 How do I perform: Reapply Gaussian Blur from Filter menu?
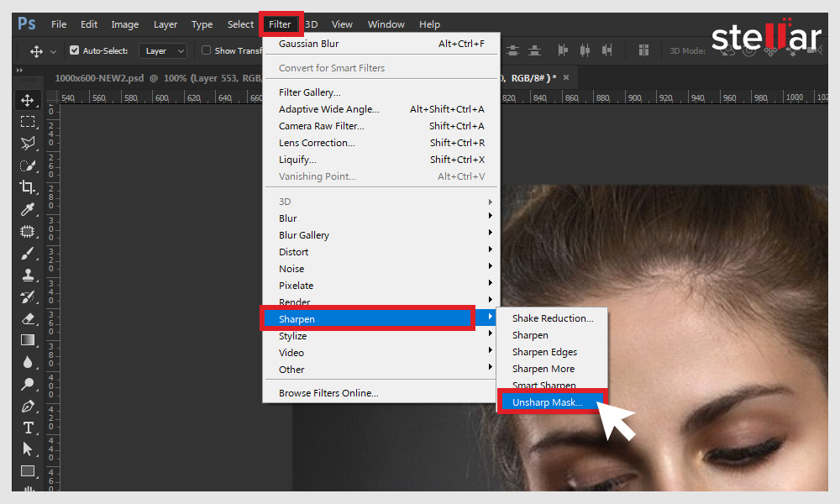pyautogui.click(x=381, y=44)
